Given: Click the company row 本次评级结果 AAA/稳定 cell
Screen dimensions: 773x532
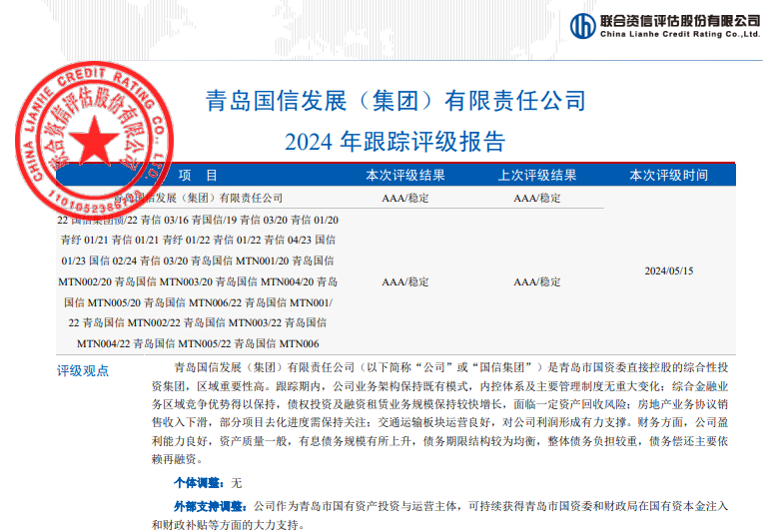Looking at the screenshot, I should (x=405, y=198).
